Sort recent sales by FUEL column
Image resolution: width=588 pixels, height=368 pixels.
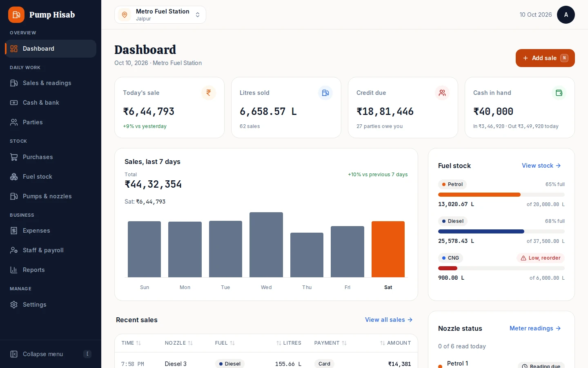[225, 343]
